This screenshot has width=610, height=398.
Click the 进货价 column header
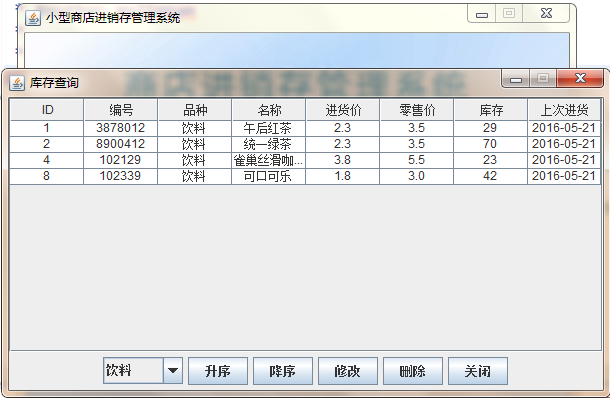[342, 110]
